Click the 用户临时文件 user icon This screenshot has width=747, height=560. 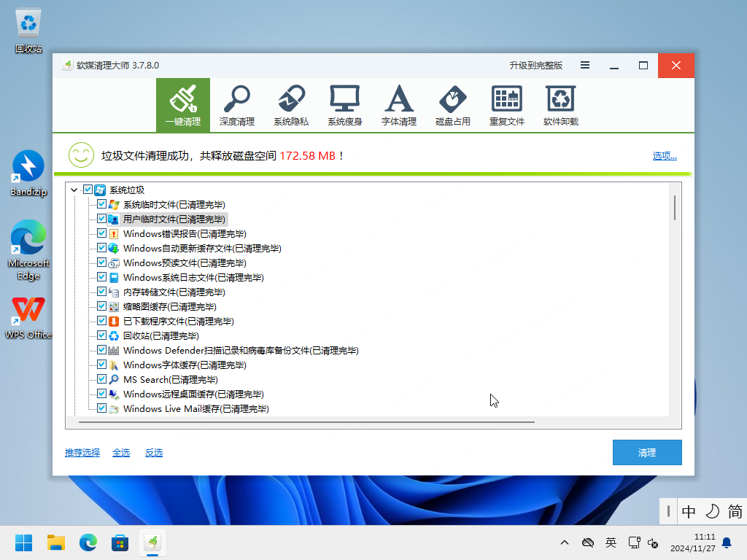click(x=113, y=219)
